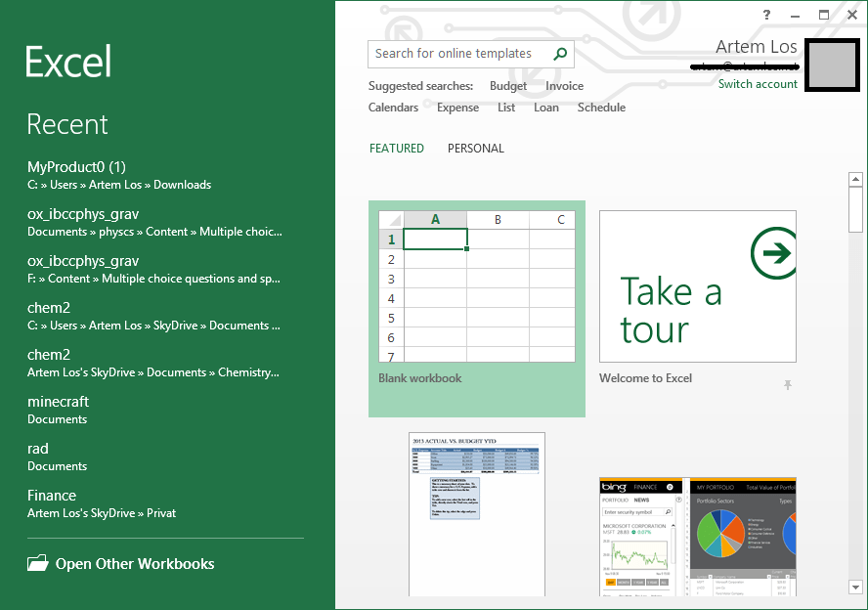Click the folder icon for Open Other Workbooks
Viewport: 868px width, 610px height.
(38, 563)
